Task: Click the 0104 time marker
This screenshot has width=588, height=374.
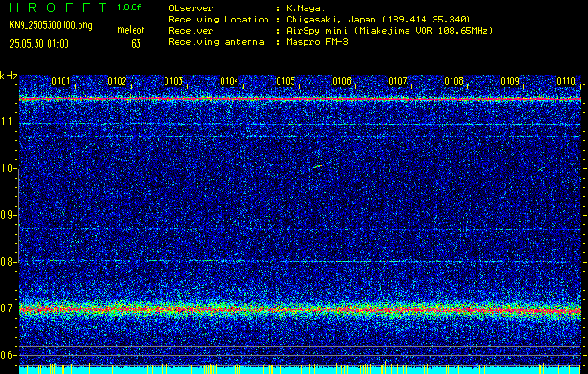Action: point(229,81)
